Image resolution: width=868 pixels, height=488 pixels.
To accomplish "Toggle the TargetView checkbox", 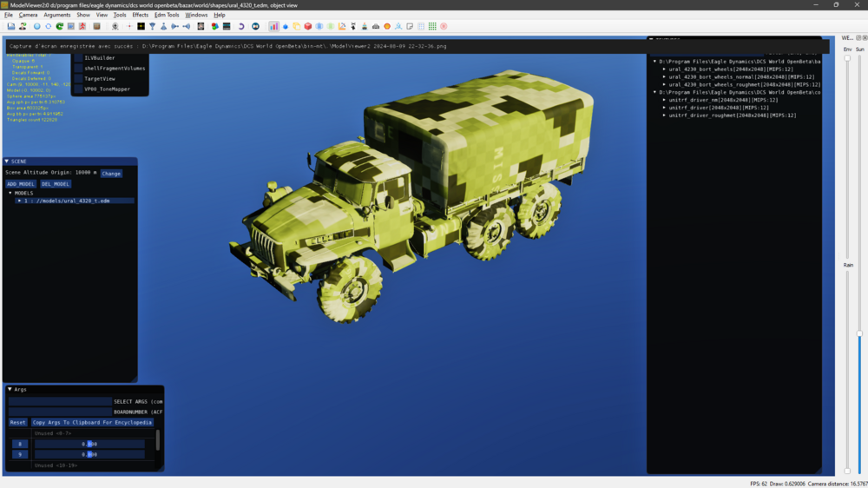I will tap(79, 79).
